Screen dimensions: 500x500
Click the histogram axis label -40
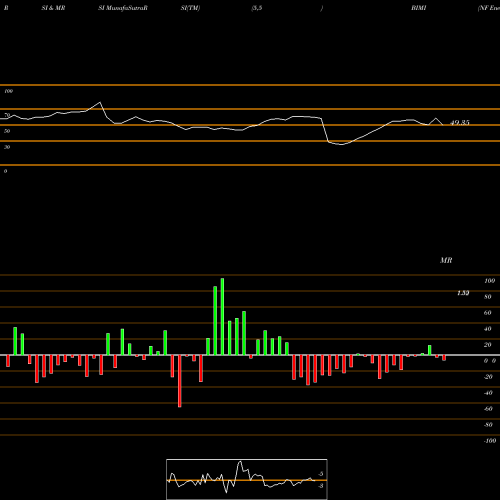(x=488, y=393)
